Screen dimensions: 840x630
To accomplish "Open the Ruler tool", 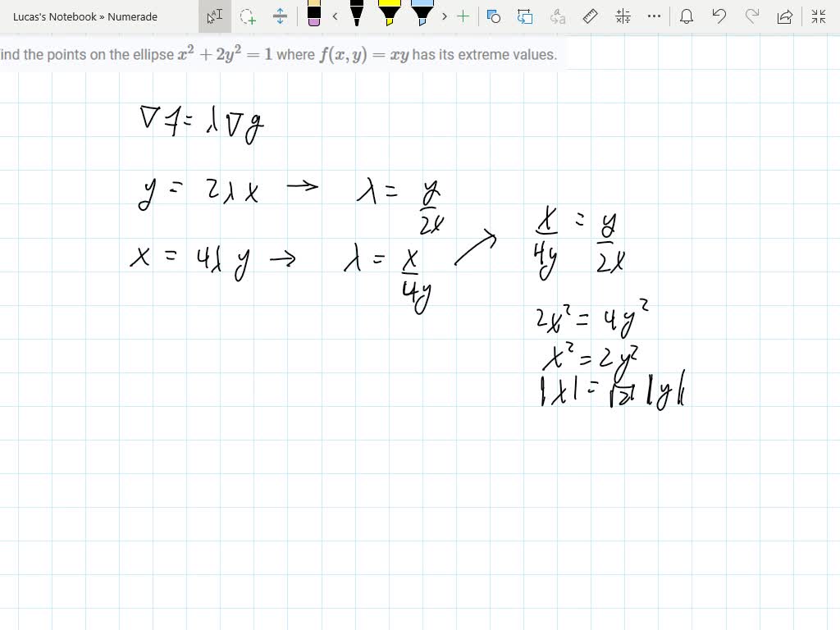I will pos(590,16).
